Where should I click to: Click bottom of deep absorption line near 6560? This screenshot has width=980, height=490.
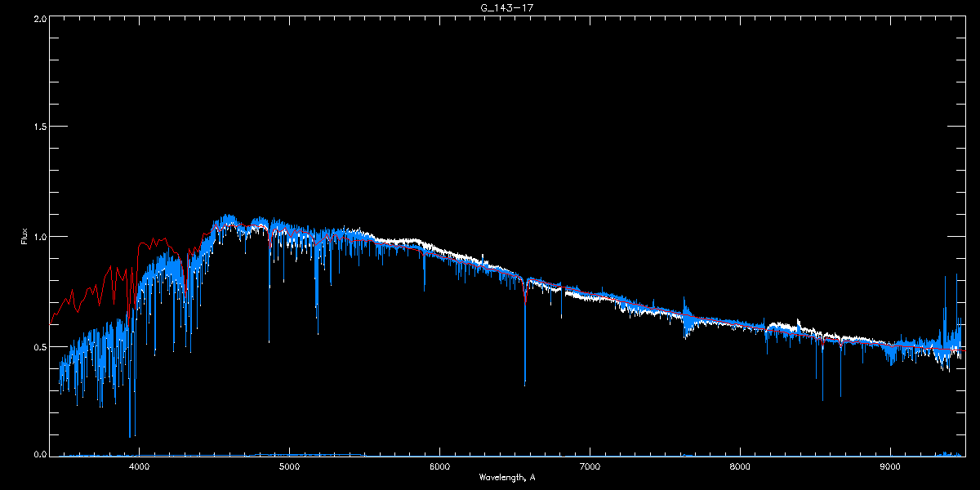(x=524, y=383)
